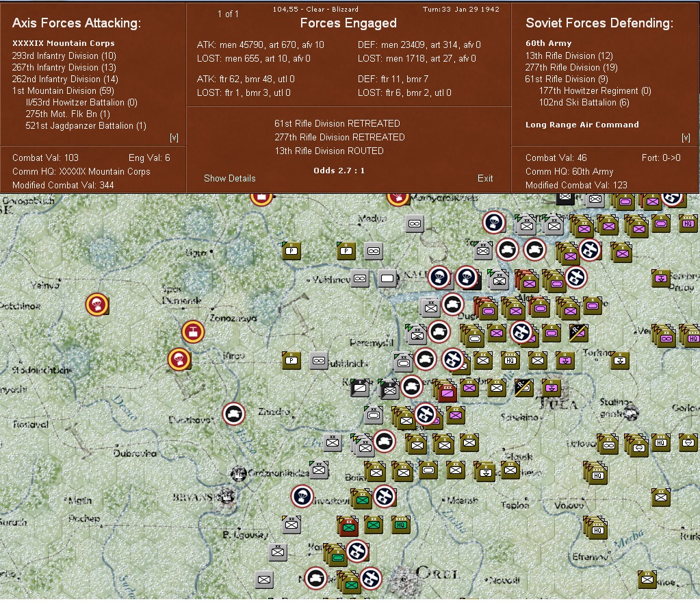700x604 pixels.
Task: Exit the combat resolution report
Action: coord(485,178)
